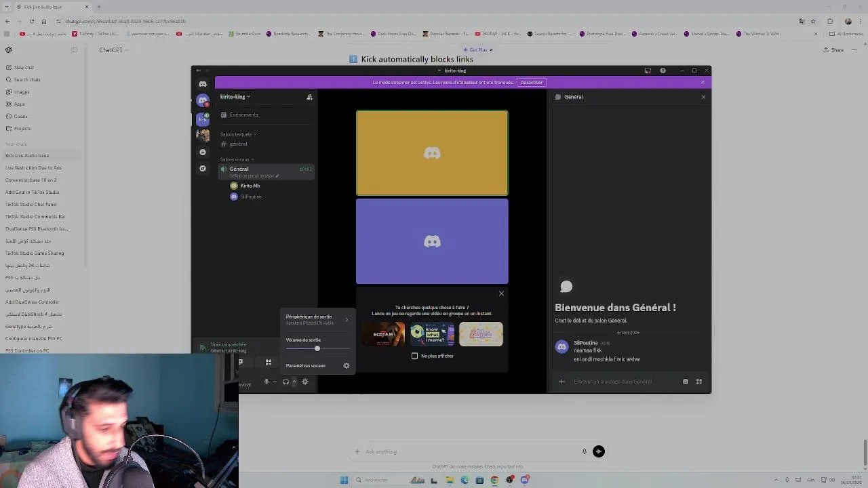Click Désactiver streamer mode button
The width and height of the screenshot is (868, 488).
[532, 83]
